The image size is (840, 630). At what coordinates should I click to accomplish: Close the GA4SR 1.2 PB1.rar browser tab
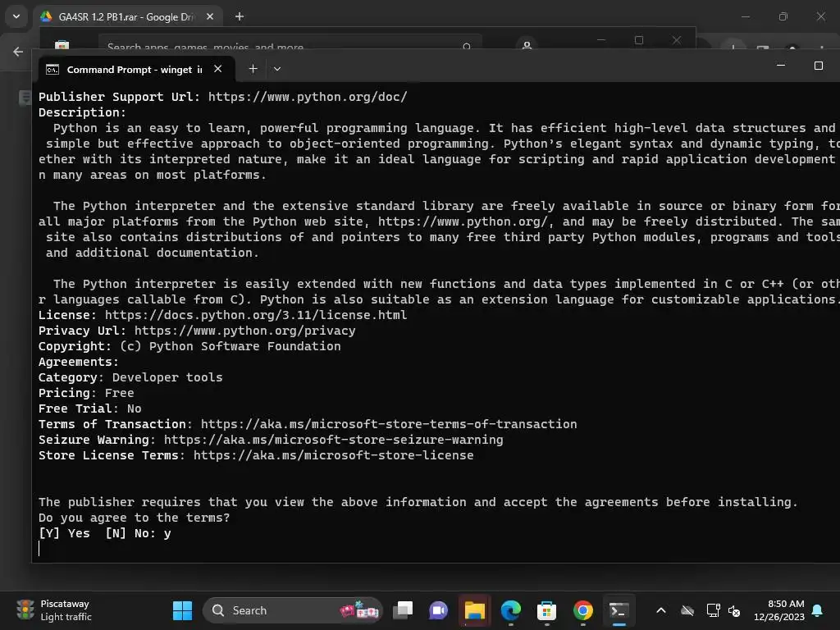(210, 16)
